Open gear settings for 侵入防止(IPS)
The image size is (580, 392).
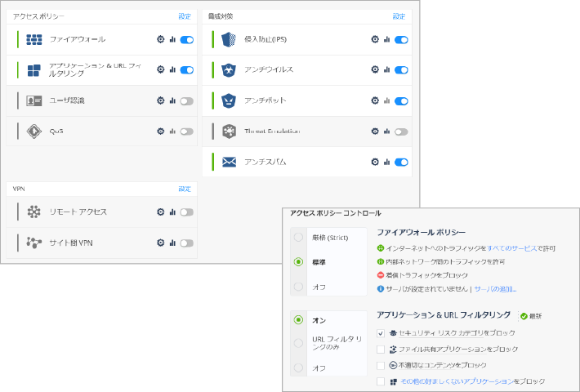click(x=375, y=39)
